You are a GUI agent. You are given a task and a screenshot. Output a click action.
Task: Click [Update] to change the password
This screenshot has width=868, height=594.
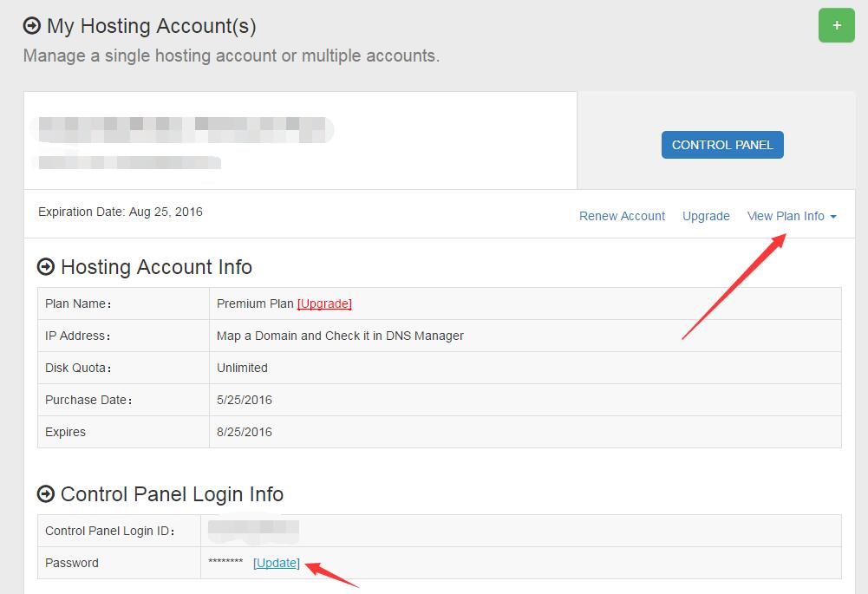276,563
